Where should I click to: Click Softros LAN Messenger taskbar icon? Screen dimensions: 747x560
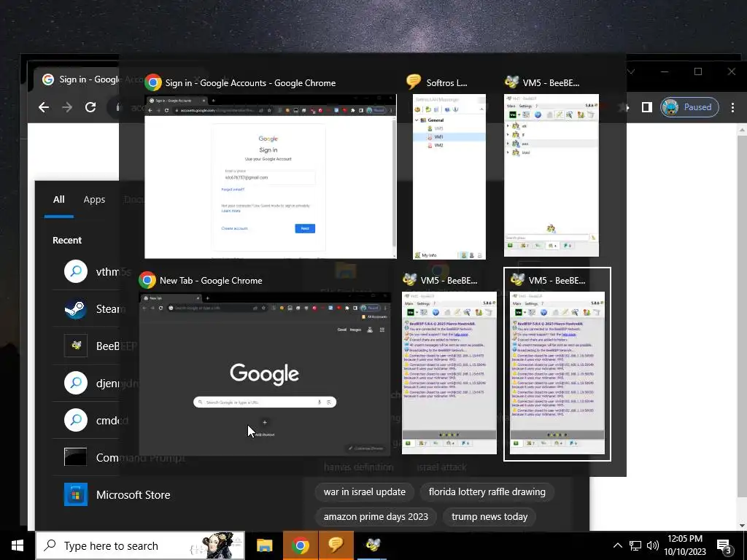tap(336, 545)
